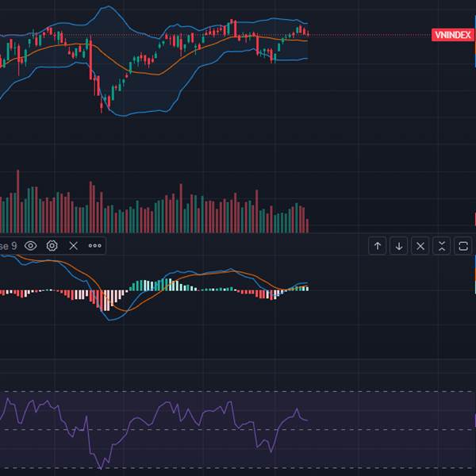This screenshot has width=476, height=476.
Task: Move MACD pane down
Action: 399,246
